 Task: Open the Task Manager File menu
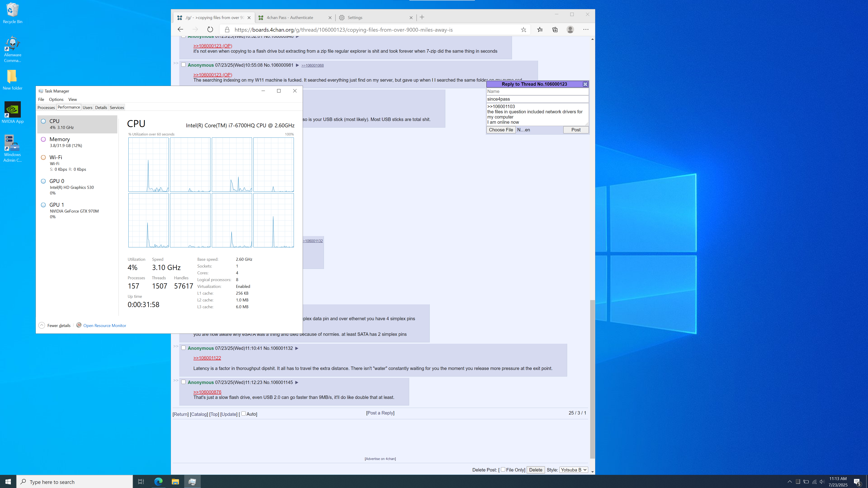(x=41, y=99)
